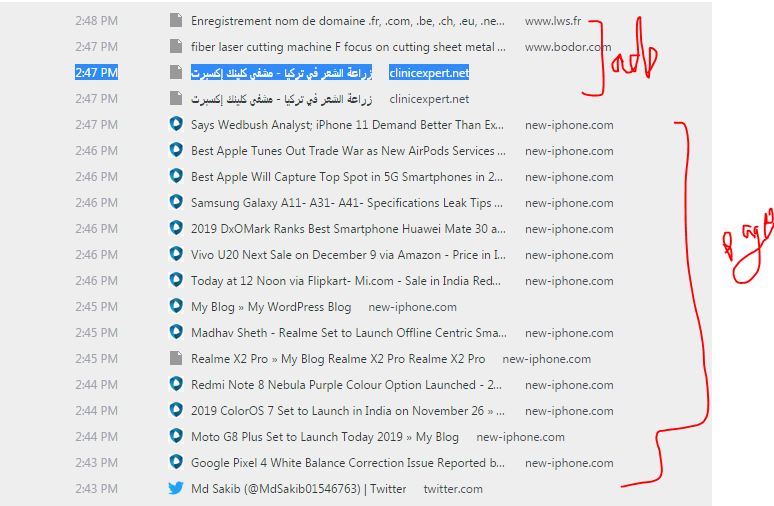Screen dimensions: 774x506
Task: Click the www.lws.fr domain text
Action: coord(552,20)
